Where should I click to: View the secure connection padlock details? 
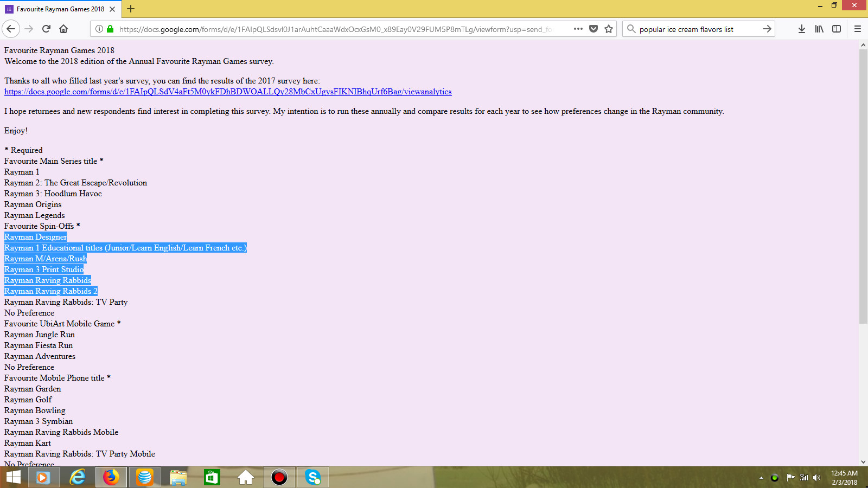coord(110,29)
